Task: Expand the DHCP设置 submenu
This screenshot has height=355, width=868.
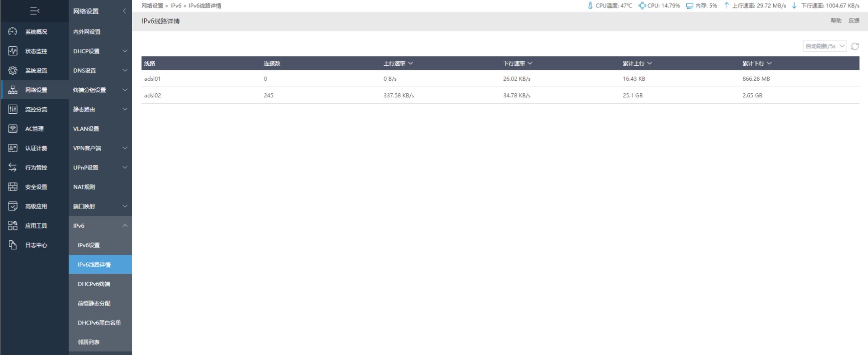Action: pos(125,51)
